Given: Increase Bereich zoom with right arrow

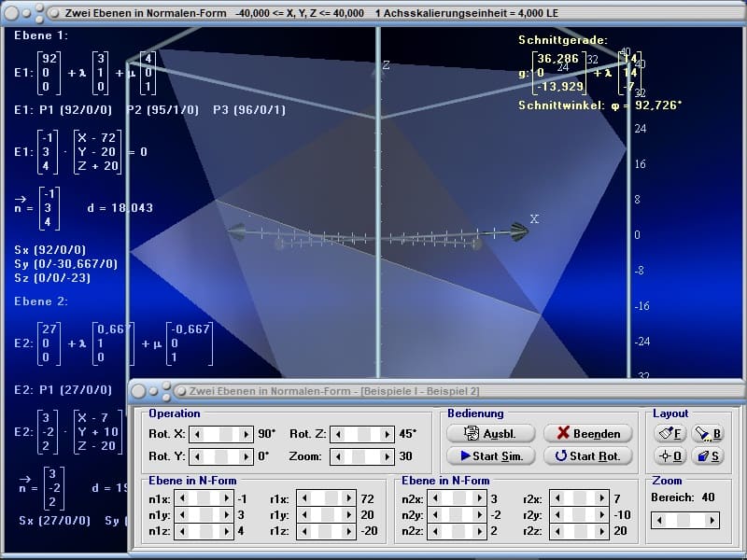Looking at the screenshot, I should [712, 521].
